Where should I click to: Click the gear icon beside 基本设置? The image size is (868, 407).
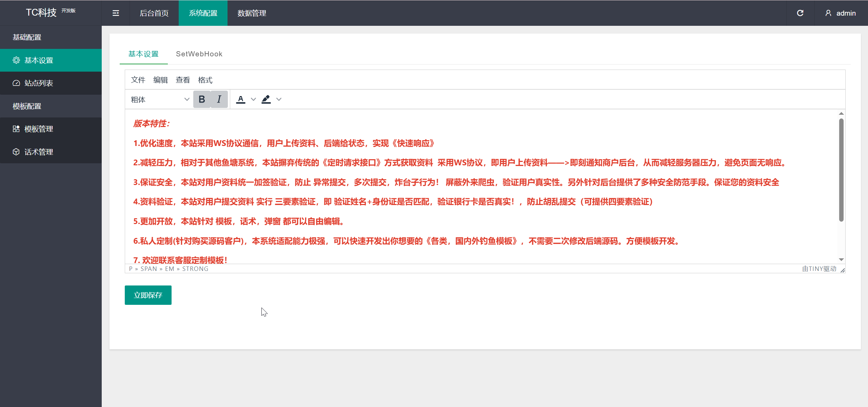[x=16, y=60]
